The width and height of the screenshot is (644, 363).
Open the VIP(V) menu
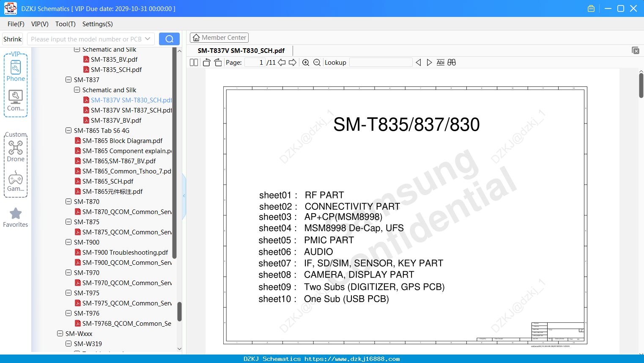point(40,24)
